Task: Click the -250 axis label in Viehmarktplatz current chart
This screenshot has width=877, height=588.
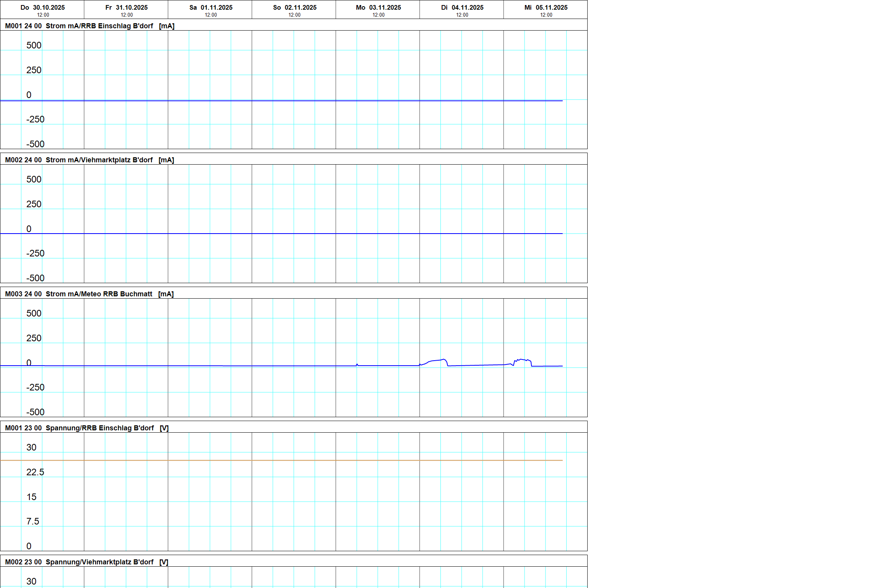Action: click(35, 253)
